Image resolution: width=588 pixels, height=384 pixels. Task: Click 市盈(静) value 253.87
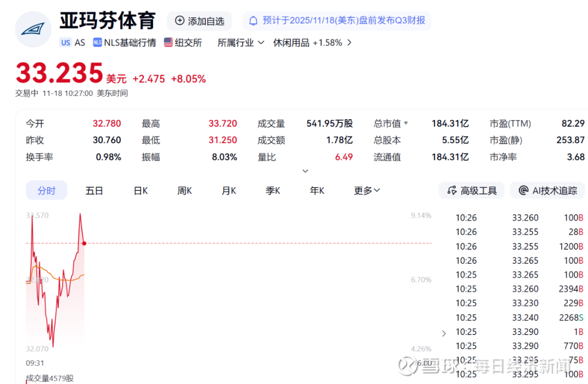pos(571,140)
